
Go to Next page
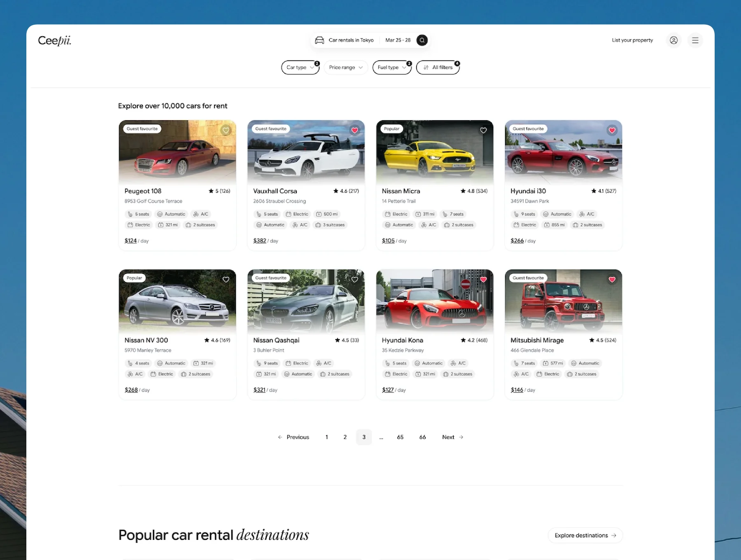coord(453,437)
